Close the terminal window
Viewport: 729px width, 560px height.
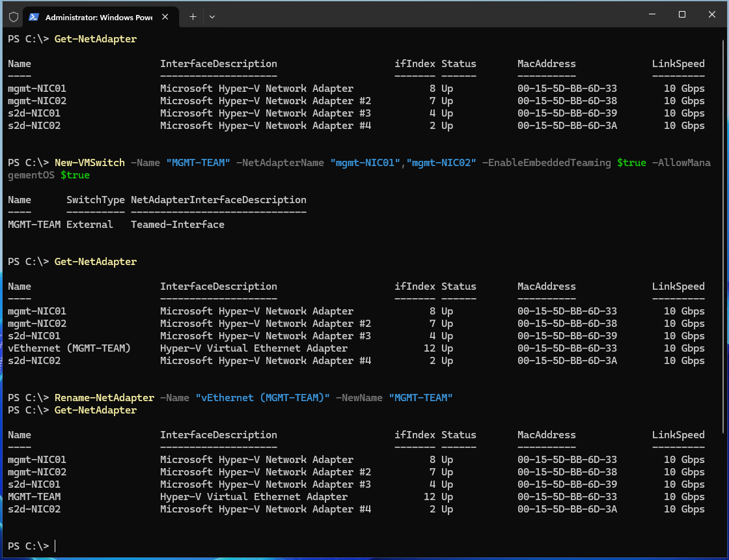coord(711,14)
